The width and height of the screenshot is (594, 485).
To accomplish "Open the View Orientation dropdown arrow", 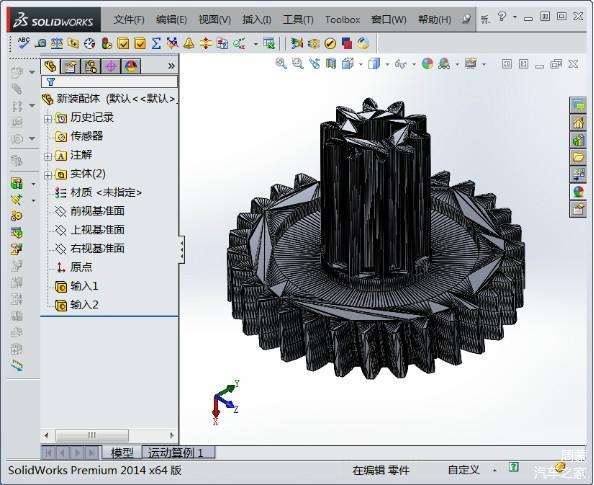I will tap(360, 64).
